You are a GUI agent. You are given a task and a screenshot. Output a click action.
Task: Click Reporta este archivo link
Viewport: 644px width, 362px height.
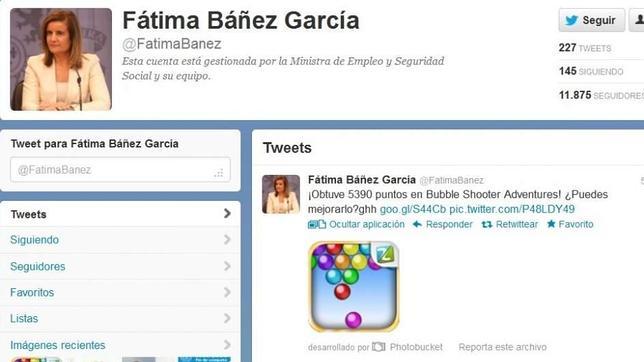[x=502, y=347]
